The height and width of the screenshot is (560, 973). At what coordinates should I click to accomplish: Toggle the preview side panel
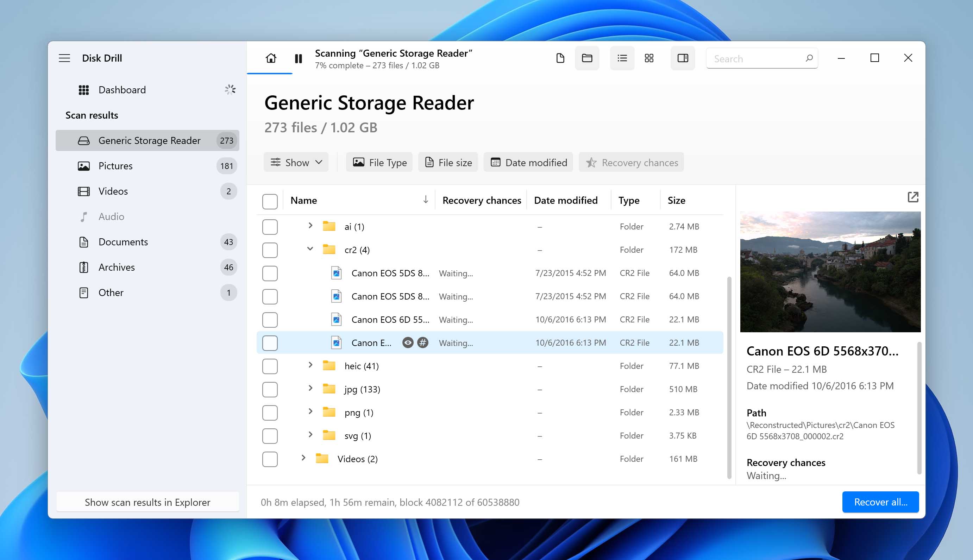(683, 58)
